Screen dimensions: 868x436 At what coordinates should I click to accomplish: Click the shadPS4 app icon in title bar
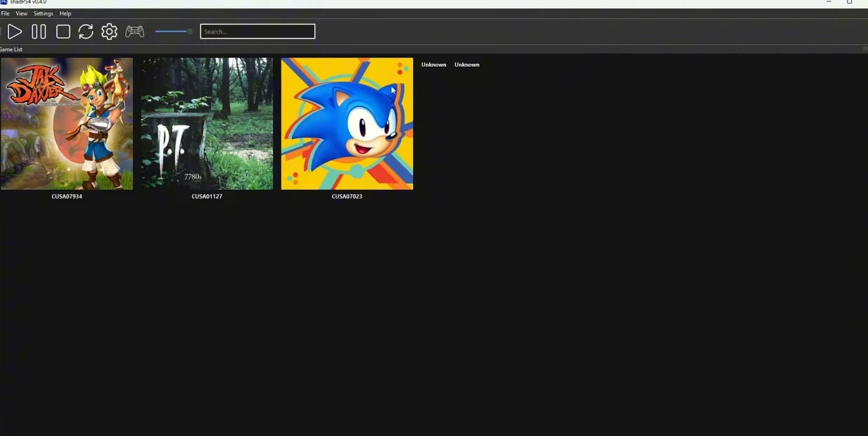4,2
